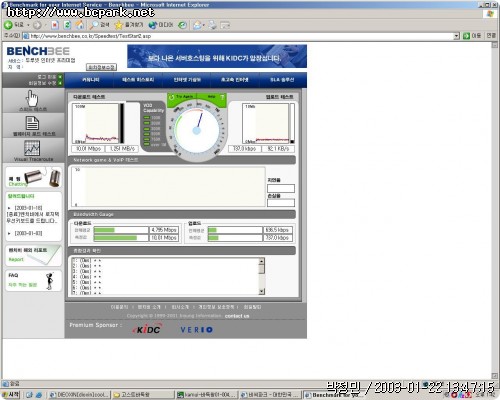Open the folder window in the taskbar
500x400 pixels.
pyautogui.click(x=143, y=395)
